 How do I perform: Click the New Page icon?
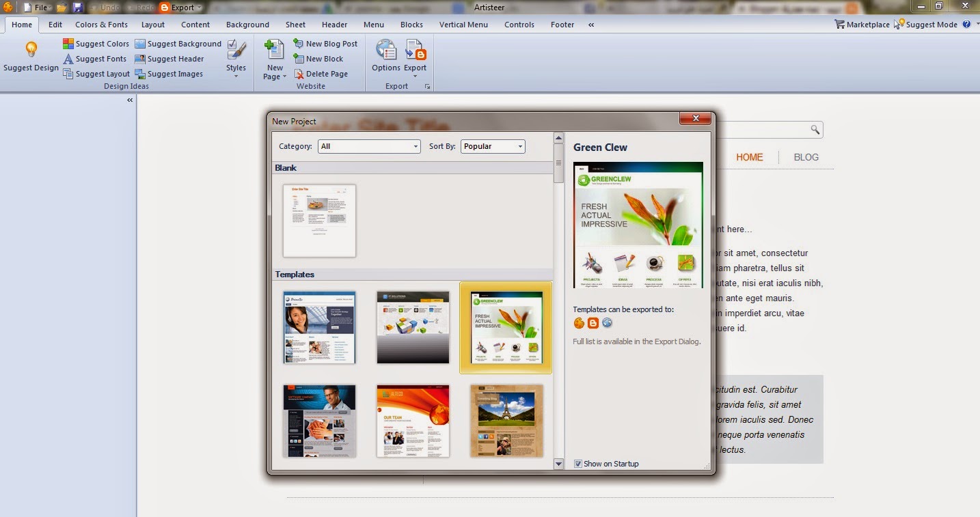(274, 50)
